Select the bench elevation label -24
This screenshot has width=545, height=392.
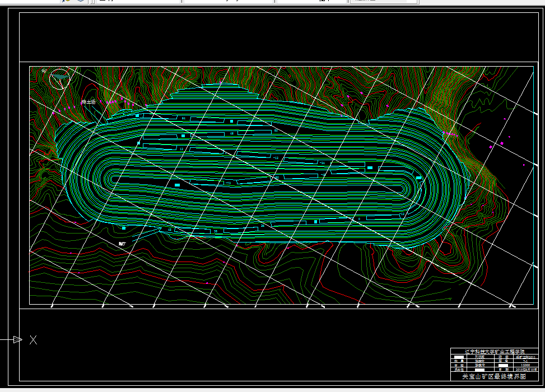pyautogui.click(x=322, y=162)
